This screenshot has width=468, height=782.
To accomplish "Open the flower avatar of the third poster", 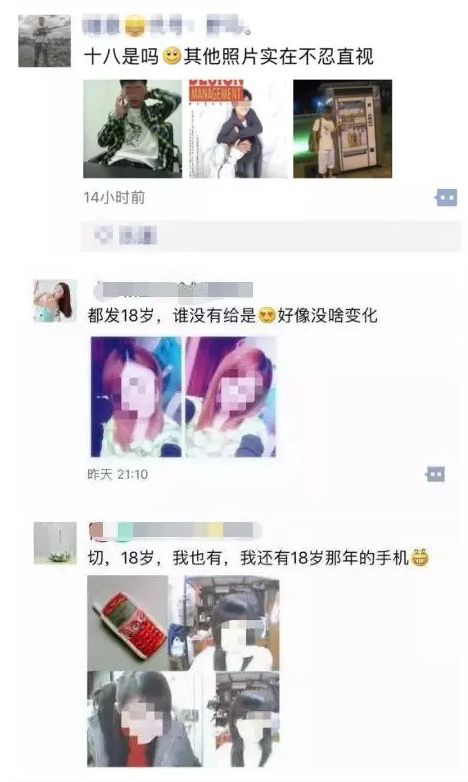I will click(x=55, y=543).
